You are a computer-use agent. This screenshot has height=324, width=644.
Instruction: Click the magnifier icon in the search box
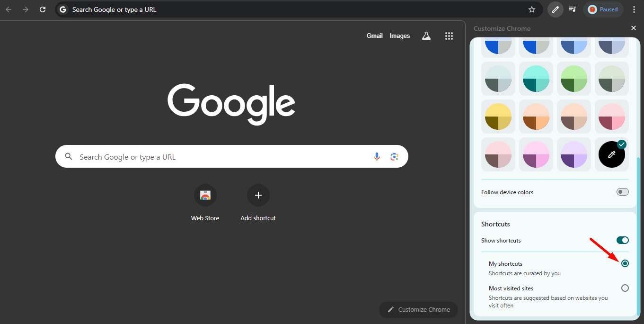69,157
